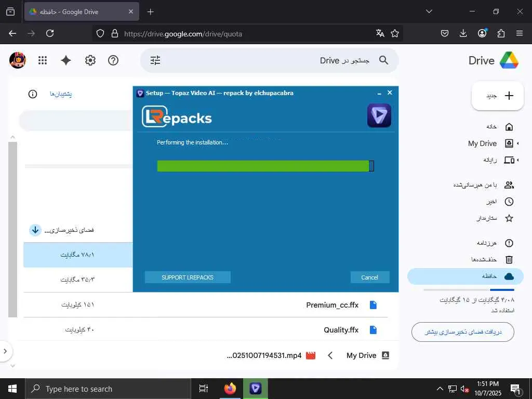This screenshot has height=399, width=532.
Task: Open a new Firefox tab
Action: (x=150, y=12)
